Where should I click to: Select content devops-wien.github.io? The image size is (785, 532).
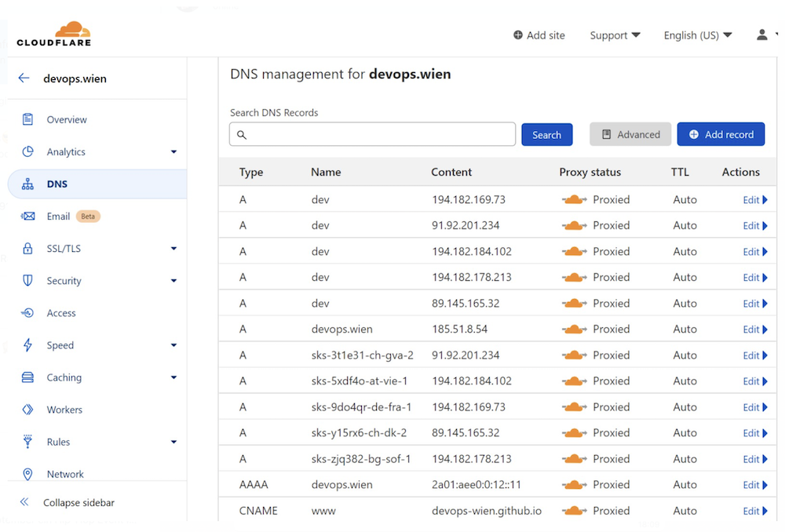(487, 511)
